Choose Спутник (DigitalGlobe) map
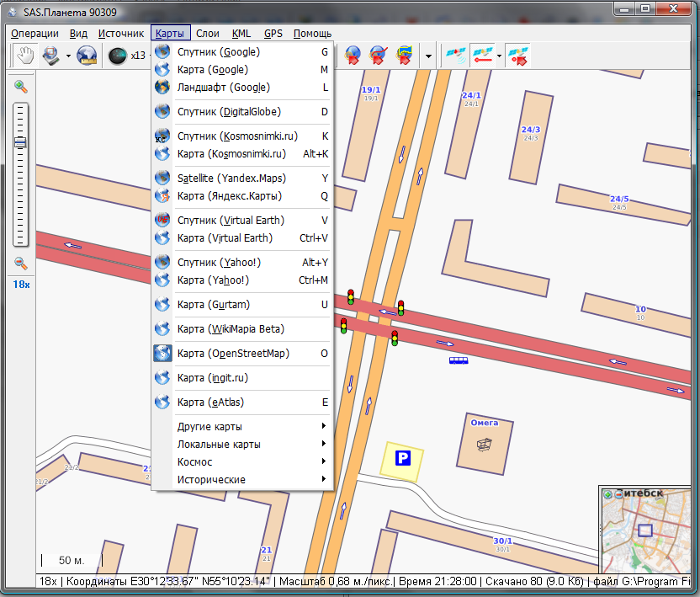Image resolution: width=700 pixels, height=597 pixels. (242, 112)
